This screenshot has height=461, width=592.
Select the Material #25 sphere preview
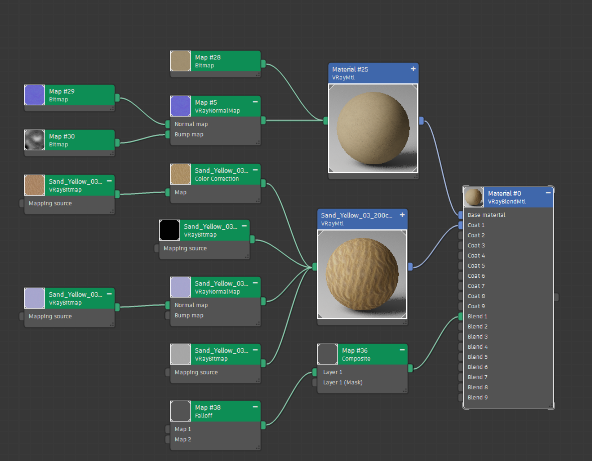click(x=373, y=128)
